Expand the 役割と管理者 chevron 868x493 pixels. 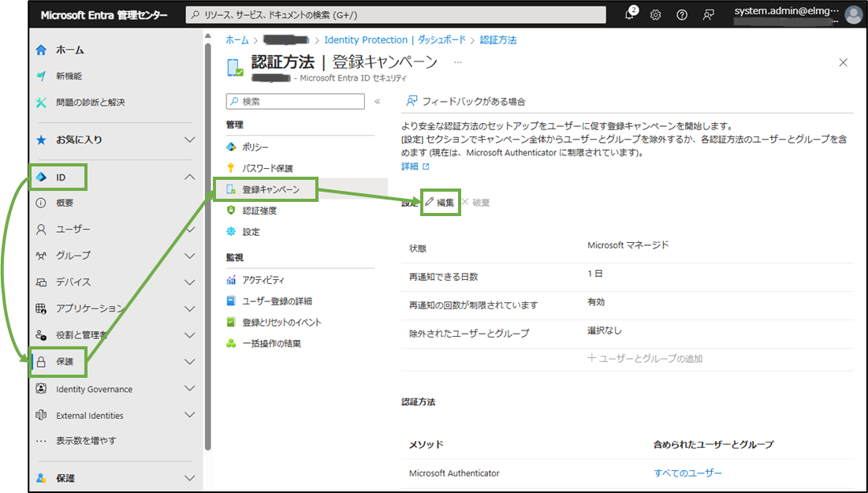click(x=189, y=335)
